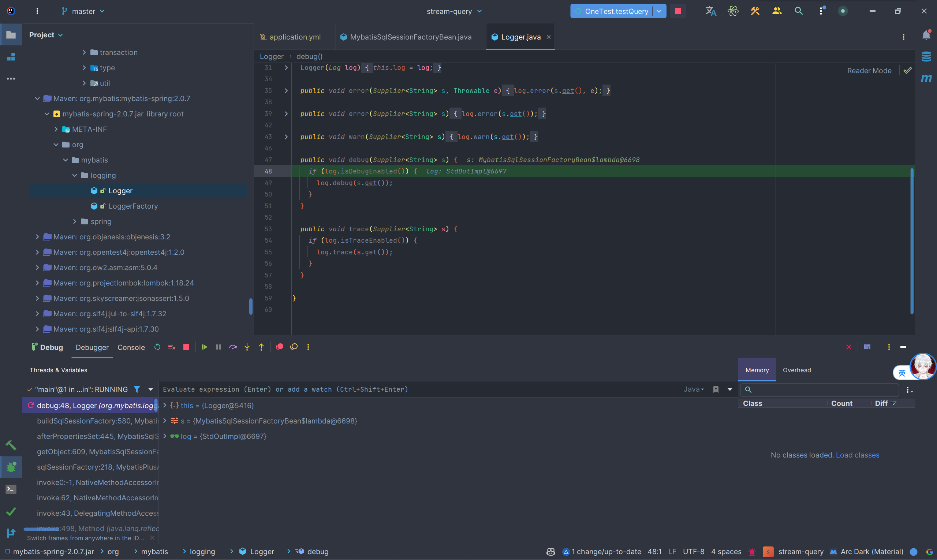Close the Logger.java tab
This screenshot has width=937, height=560.
[549, 37]
